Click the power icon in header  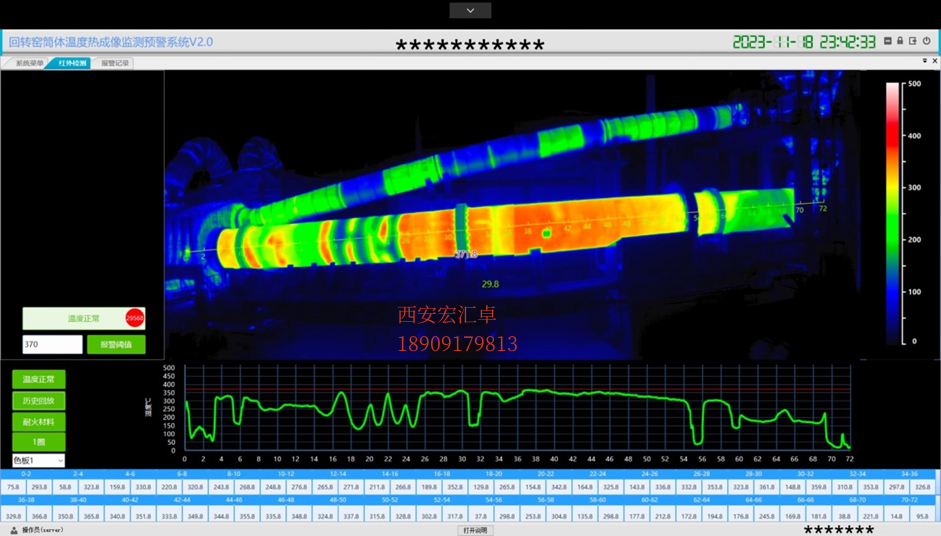coord(926,41)
